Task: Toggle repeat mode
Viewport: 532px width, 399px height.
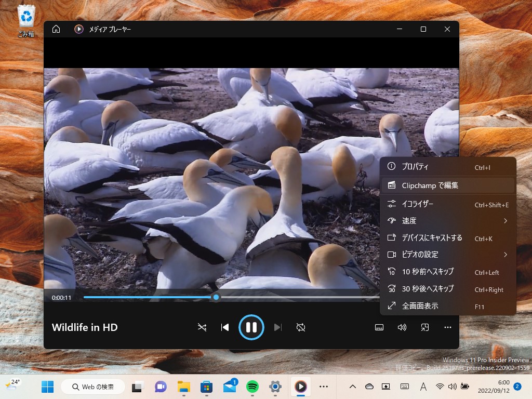Action: click(301, 327)
